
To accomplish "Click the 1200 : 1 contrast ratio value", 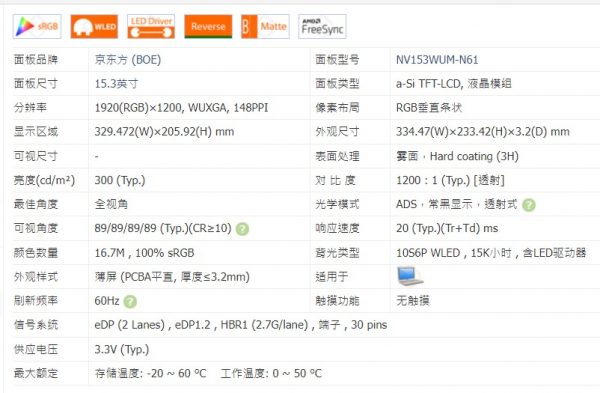I will pyautogui.click(x=450, y=180).
